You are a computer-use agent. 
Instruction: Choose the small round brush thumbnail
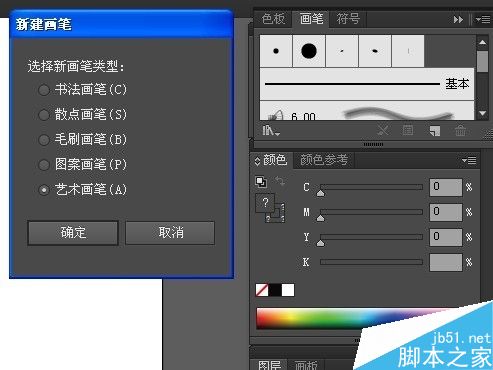point(276,51)
